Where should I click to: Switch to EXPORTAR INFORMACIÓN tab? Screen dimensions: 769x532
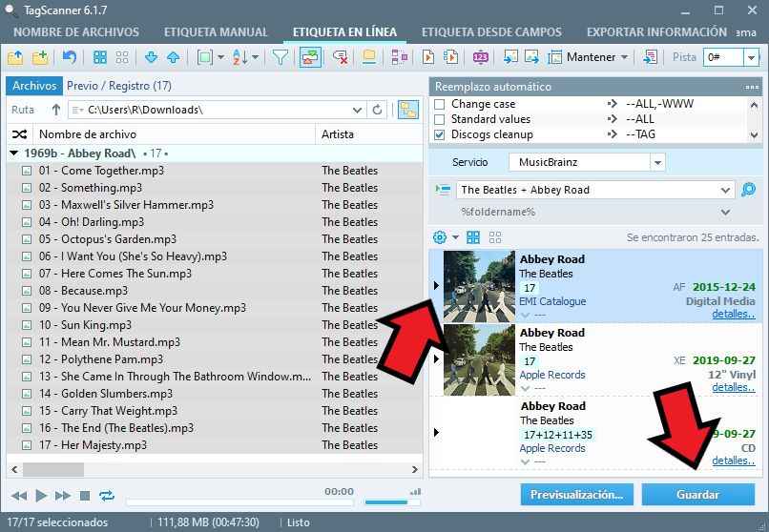656,32
